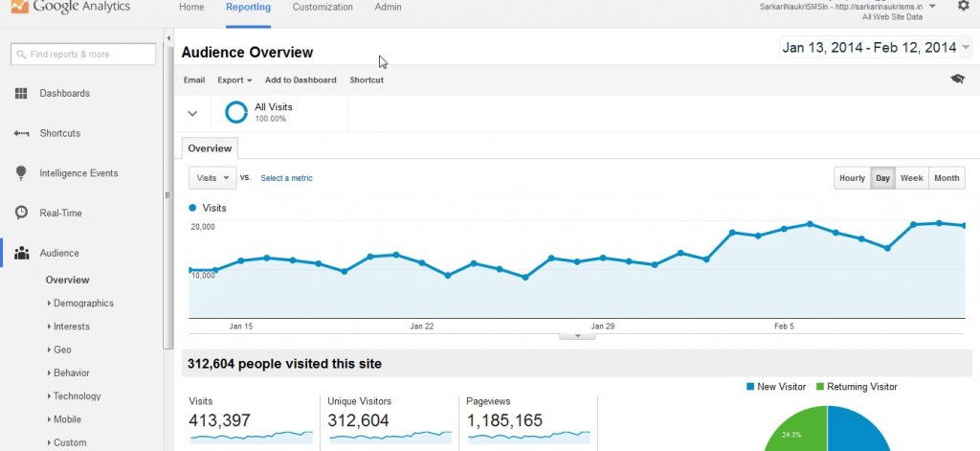Open the Dashboards section
The height and width of the screenshot is (451, 980).
[x=64, y=93]
